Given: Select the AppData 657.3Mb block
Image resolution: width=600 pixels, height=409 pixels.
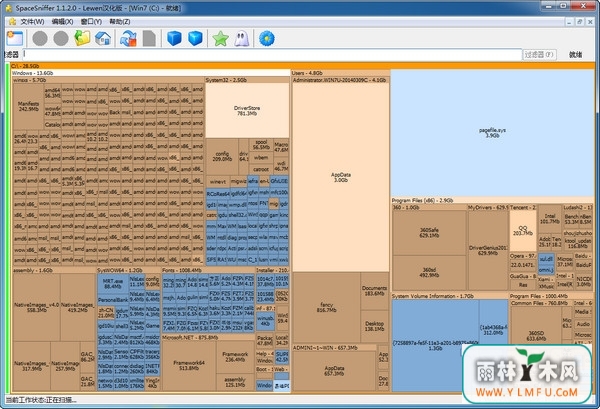Looking at the screenshot, I should (x=334, y=371).
